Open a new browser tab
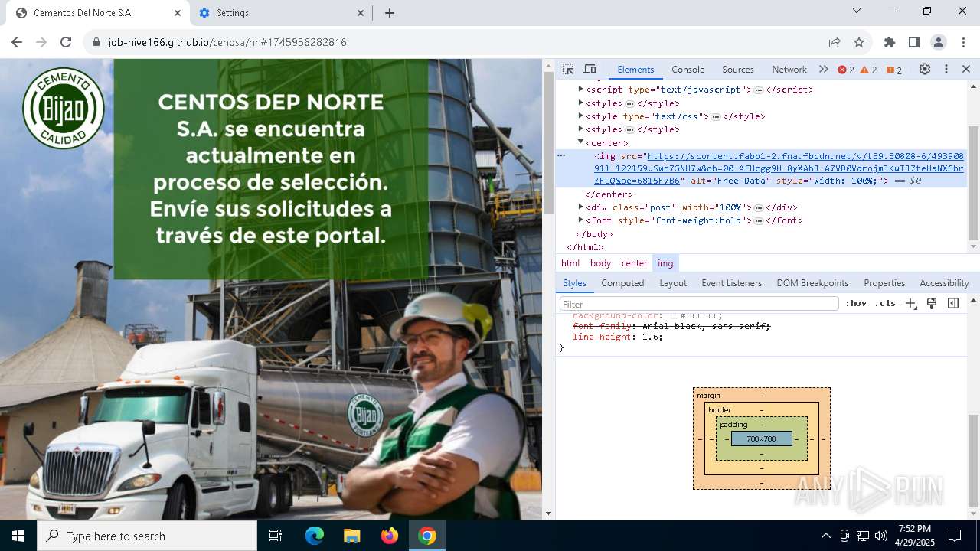This screenshot has height=551, width=980. click(x=390, y=13)
